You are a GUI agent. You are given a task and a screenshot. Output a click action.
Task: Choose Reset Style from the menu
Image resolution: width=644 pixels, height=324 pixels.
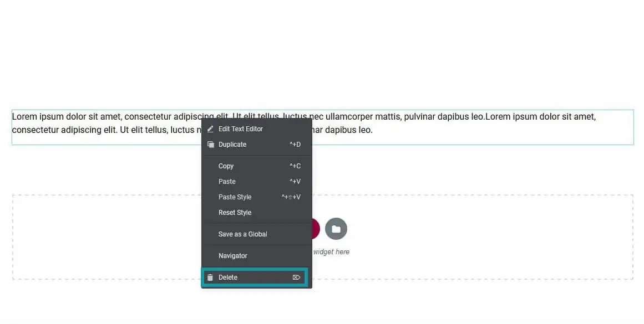235,213
